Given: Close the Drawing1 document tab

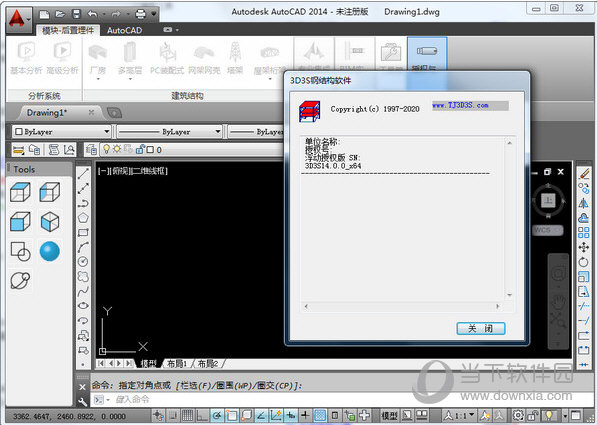Looking at the screenshot, I should [x=91, y=112].
